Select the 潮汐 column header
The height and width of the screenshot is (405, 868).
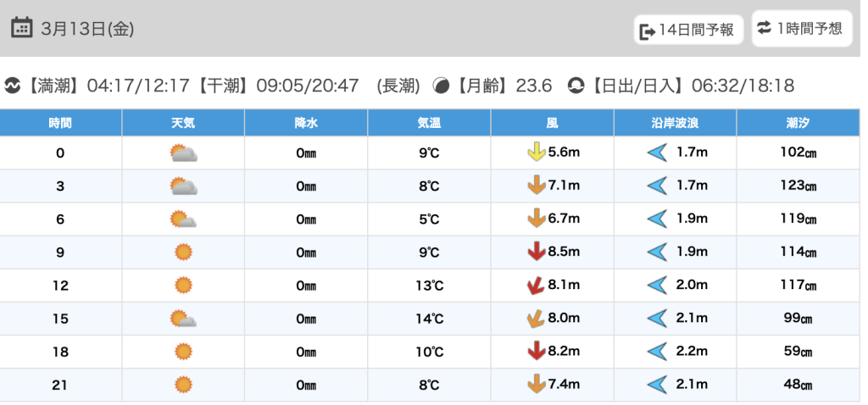(x=798, y=124)
